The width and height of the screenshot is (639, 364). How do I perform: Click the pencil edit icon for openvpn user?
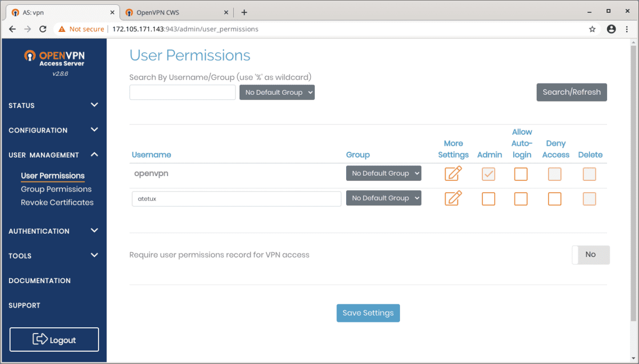tap(453, 173)
